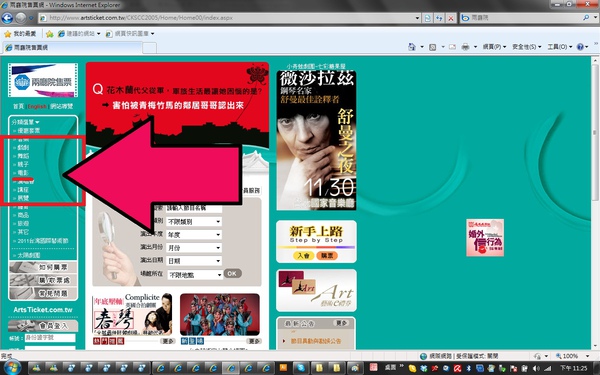This screenshot has height=375, width=600.
Task: Click the page vertical scrollbar thumb
Action: click(594, 132)
